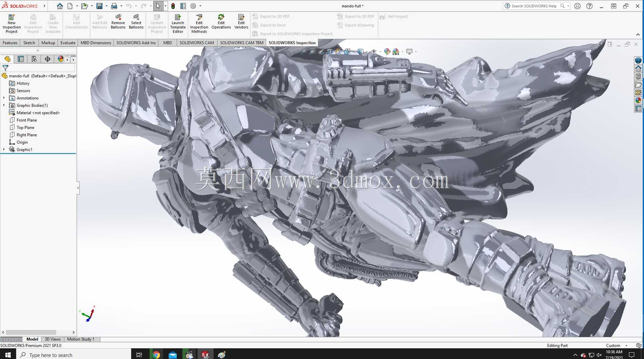Open the Open-file dropdown arrow
This screenshot has height=359, width=644.
pyautogui.click(x=92, y=6)
